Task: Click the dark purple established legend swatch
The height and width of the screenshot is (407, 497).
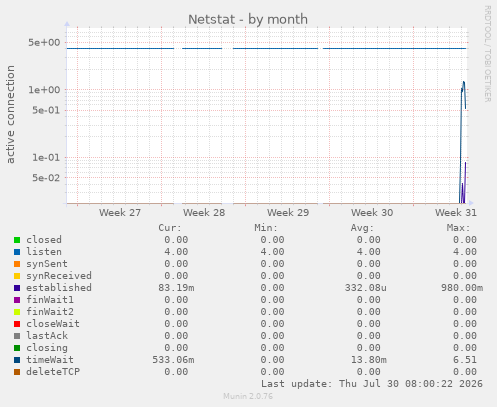Action: 17,288
